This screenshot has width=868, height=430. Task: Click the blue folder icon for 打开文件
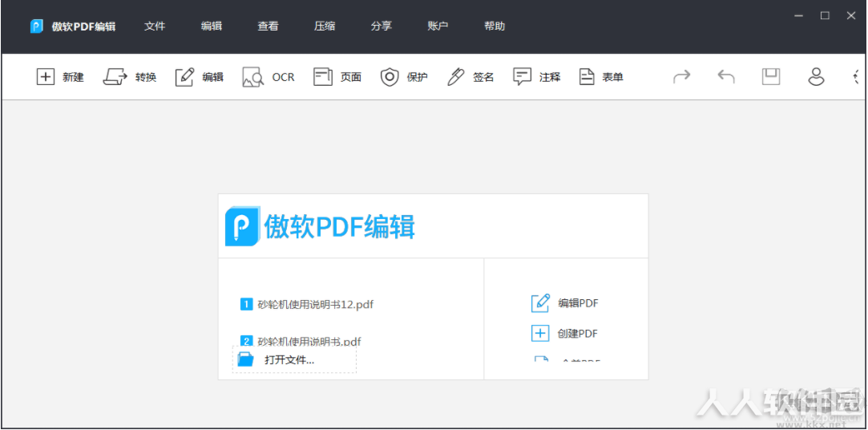click(x=244, y=359)
